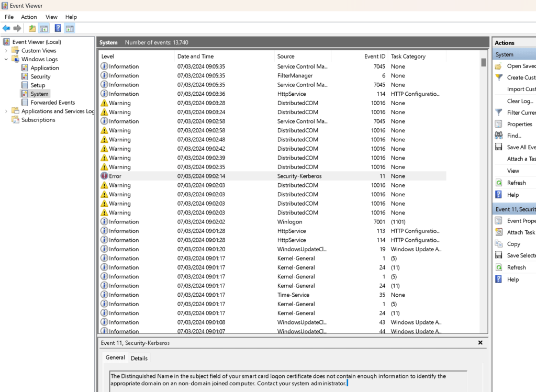Click the Event Viewer (Local) root icon
The width and height of the screenshot is (536, 392).
(x=6, y=42)
